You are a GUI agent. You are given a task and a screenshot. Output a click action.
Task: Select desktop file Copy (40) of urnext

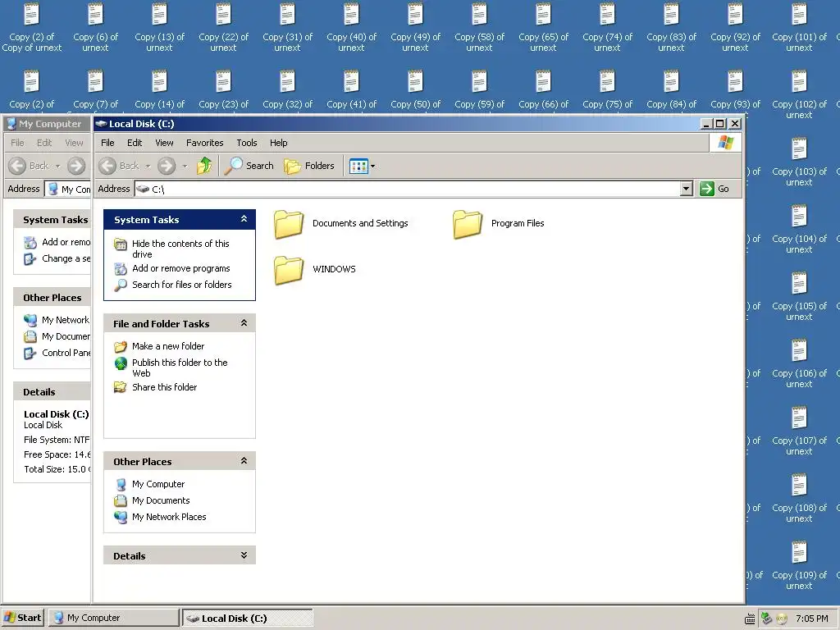pos(351,27)
